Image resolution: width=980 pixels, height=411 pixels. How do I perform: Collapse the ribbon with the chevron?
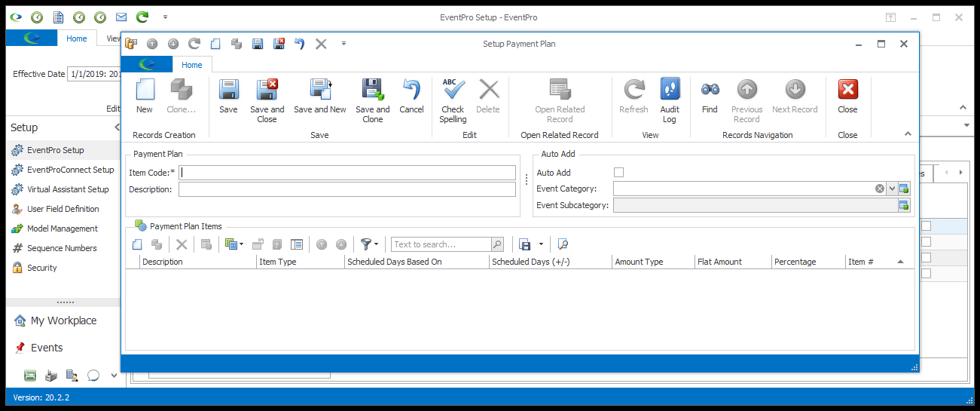908,134
